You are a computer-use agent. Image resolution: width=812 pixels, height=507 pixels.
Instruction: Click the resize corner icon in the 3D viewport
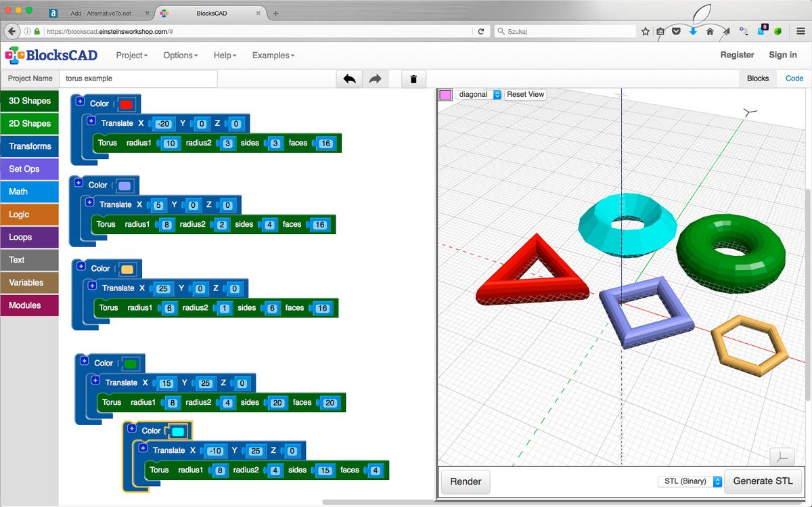tap(784, 458)
